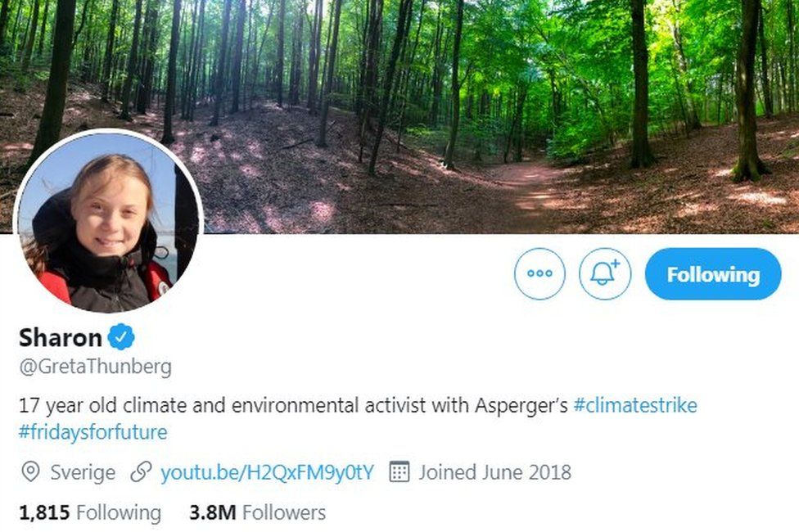Screen dimensions: 799x532
Task: Click the location pin icon
Action: tap(31, 472)
